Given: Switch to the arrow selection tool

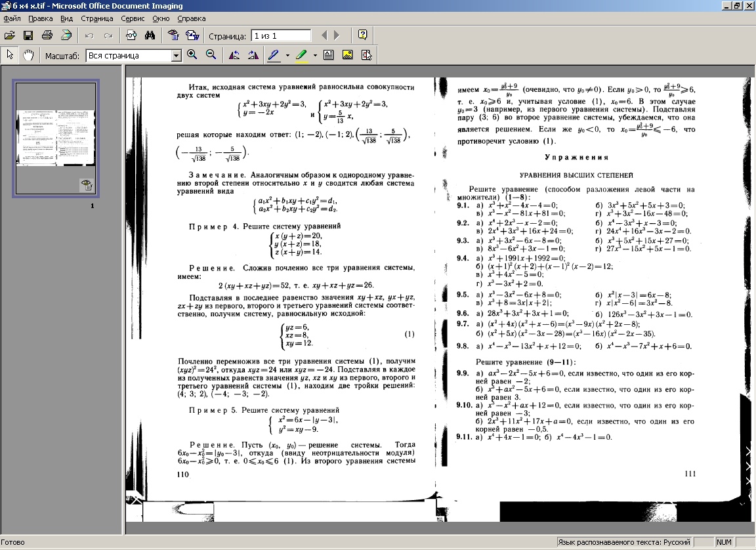Looking at the screenshot, I should (10, 55).
